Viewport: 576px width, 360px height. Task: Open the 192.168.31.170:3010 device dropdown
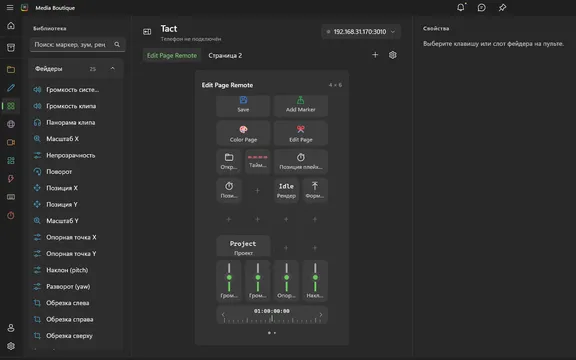pyautogui.click(x=361, y=32)
